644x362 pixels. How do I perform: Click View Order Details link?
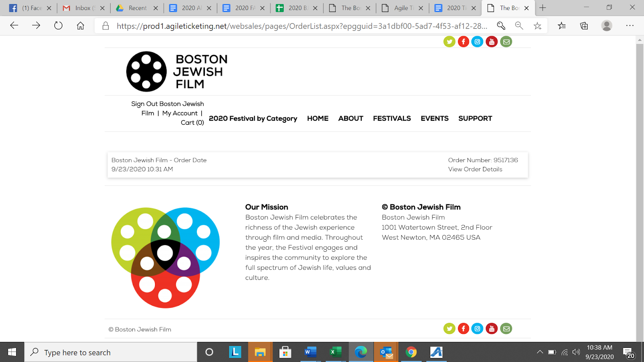pyautogui.click(x=475, y=169)
